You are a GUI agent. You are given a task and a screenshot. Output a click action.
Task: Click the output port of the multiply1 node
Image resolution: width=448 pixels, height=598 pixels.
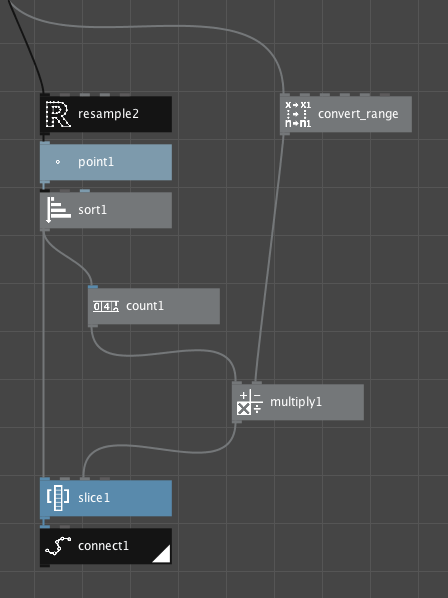[x=237, y=422]
